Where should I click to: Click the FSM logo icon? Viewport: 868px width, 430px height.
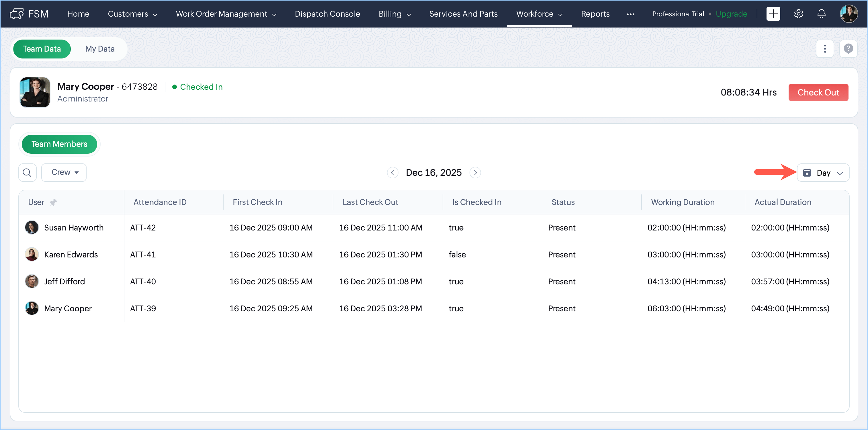17,14
